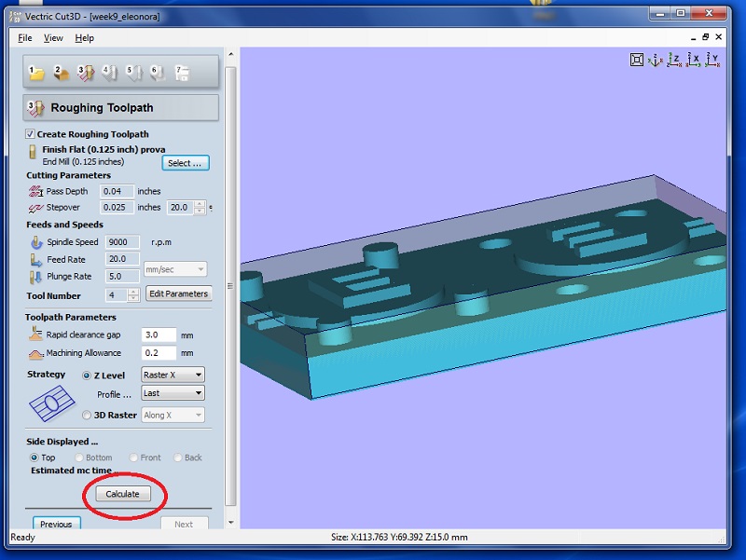Click the Machining Allowance icon
This screenshot has height=560, width=746.
click(35, 354)
